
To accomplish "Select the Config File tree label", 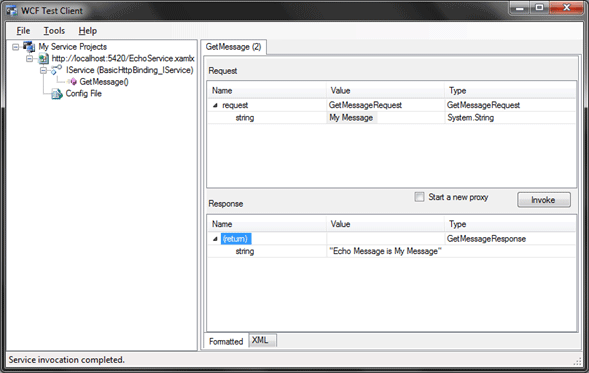I will tap(83, 93).
